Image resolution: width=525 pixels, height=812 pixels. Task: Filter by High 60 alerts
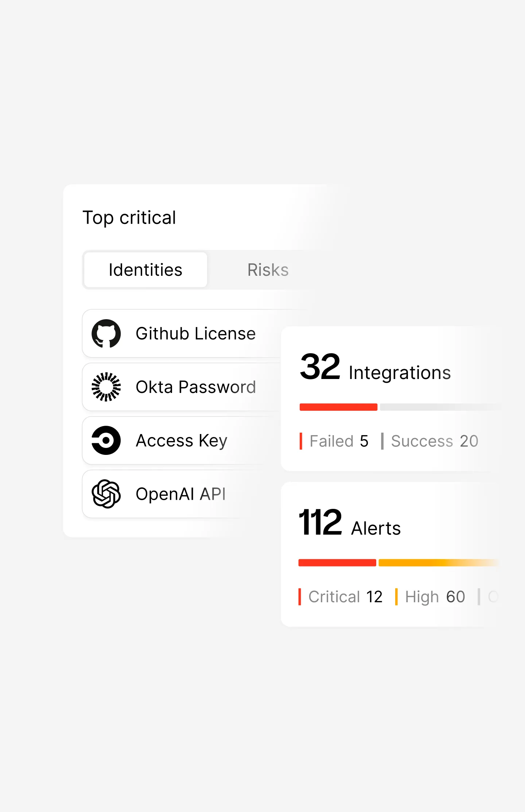435,597
